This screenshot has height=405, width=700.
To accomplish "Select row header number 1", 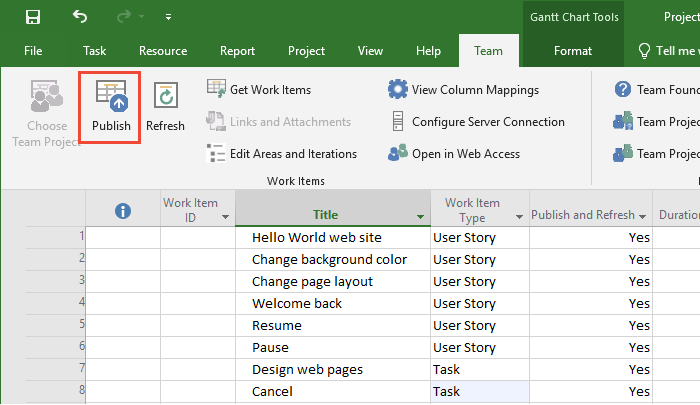I will 55,237.
